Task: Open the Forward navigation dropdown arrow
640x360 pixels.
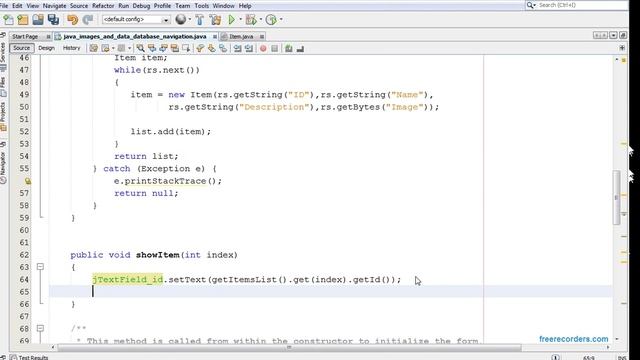Action: point(129,49)
